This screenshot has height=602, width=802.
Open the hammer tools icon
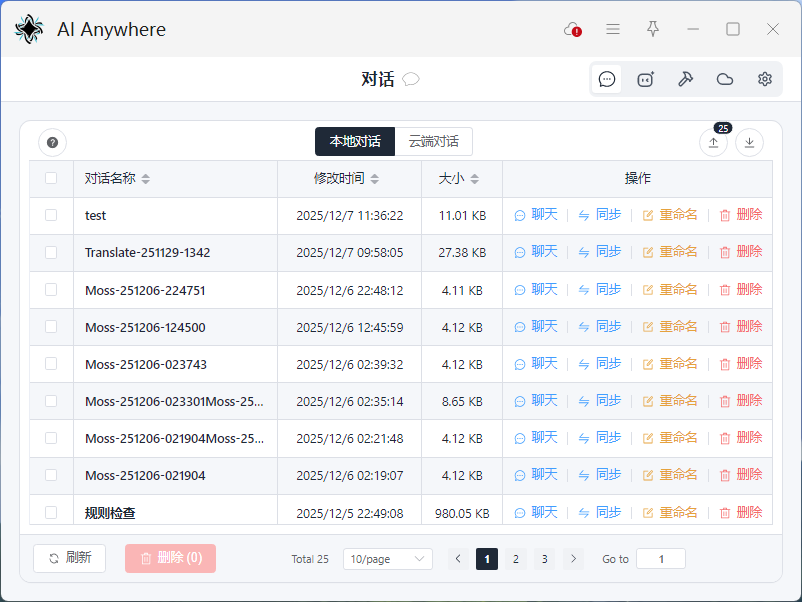[x=685, y=79]
